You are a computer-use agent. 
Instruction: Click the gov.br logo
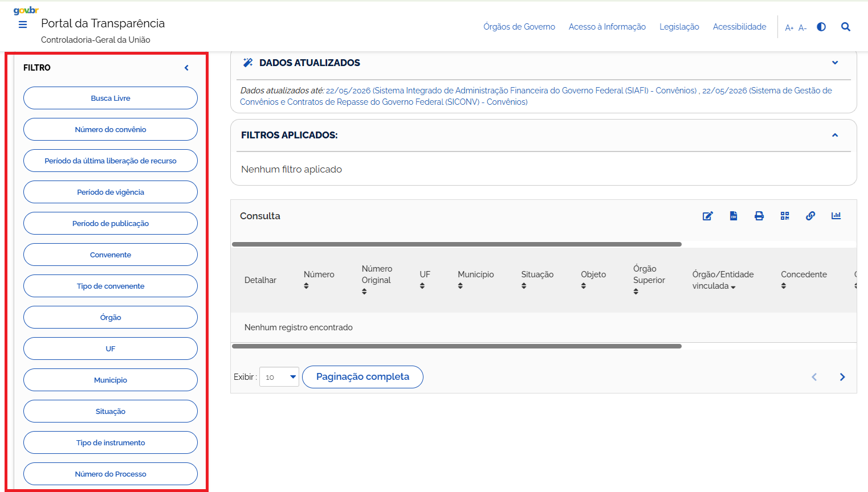tap(26, 10)
